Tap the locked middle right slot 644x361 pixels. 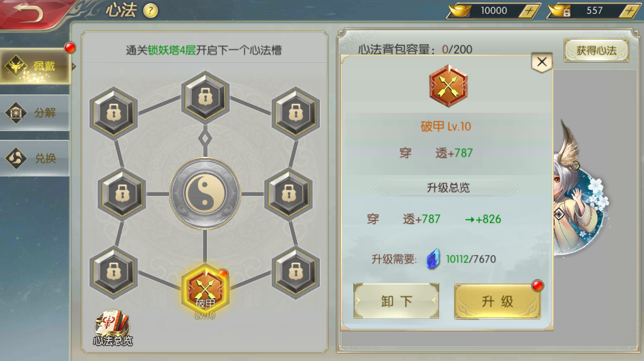pyautogui.click(x=289, y=193)
